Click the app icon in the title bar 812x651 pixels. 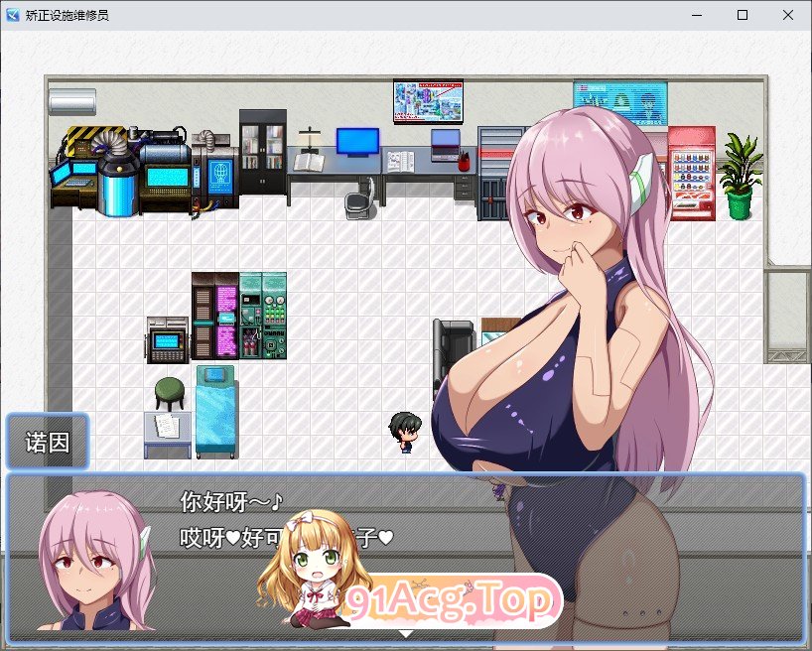point(13,15)
